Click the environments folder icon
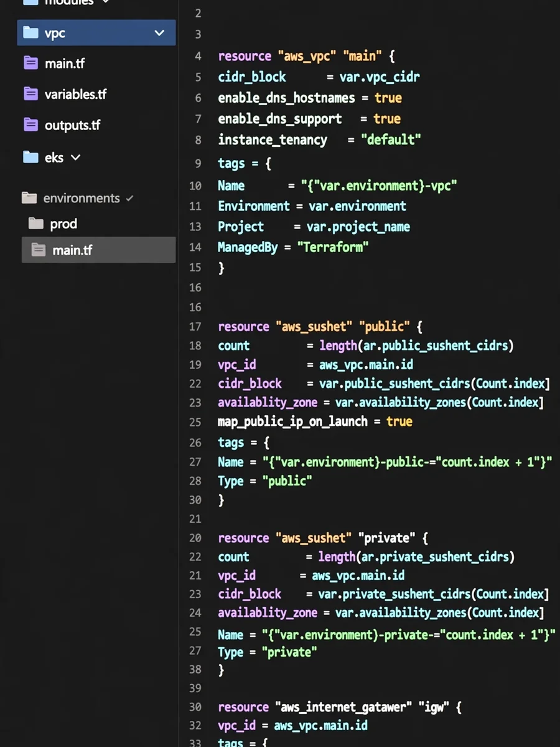Viewport: 560px width, 747px height. click(x=29, y=198)
